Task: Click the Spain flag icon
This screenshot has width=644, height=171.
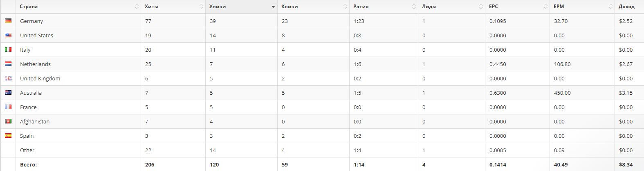Action: click(x=8, y=136)
